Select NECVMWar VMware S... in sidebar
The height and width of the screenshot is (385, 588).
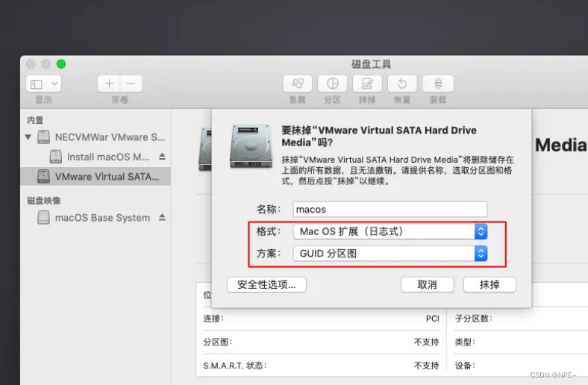(96, 137)
